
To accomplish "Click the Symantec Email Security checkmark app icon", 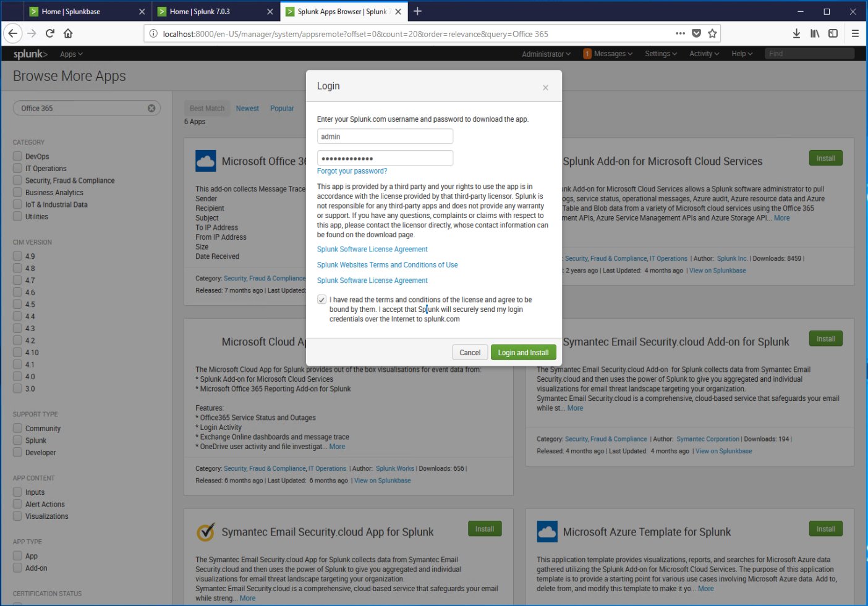I will pos(205,531).
